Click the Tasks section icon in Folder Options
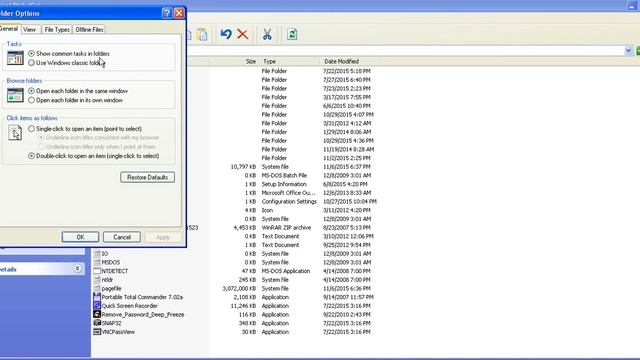The height and width of the screenshot is (360, 640). (x=15, y=58)
